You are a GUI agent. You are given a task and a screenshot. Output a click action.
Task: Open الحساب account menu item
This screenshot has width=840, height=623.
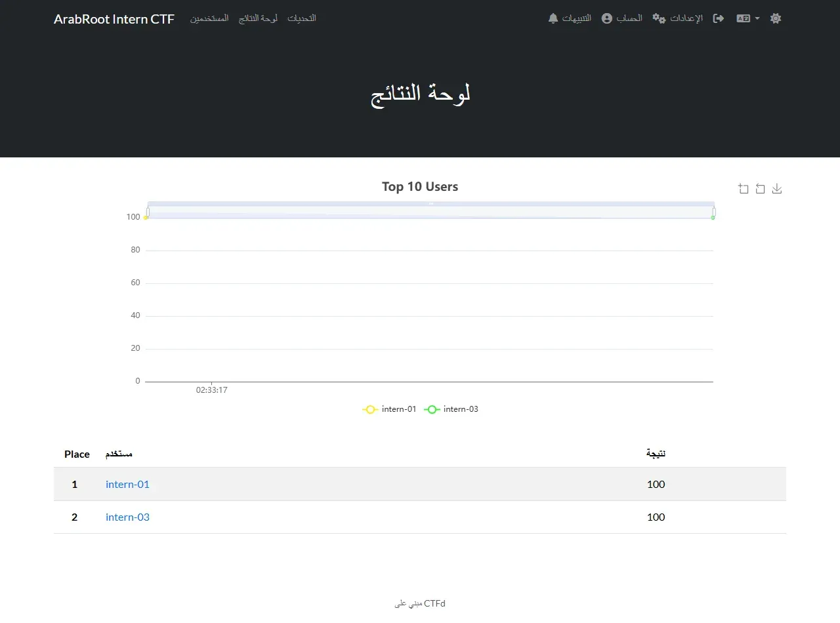[621, 18]
